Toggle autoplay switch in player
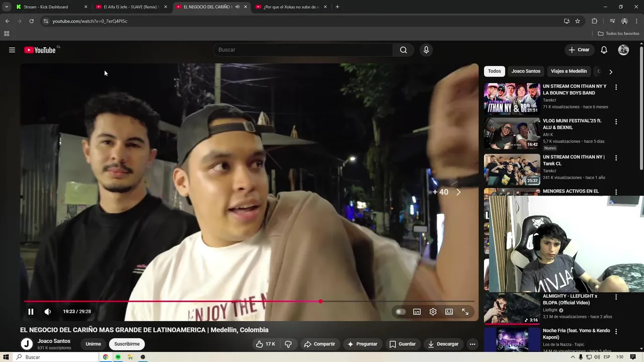The width and height of the screenshot is (644, 362). tap(400, 312)
